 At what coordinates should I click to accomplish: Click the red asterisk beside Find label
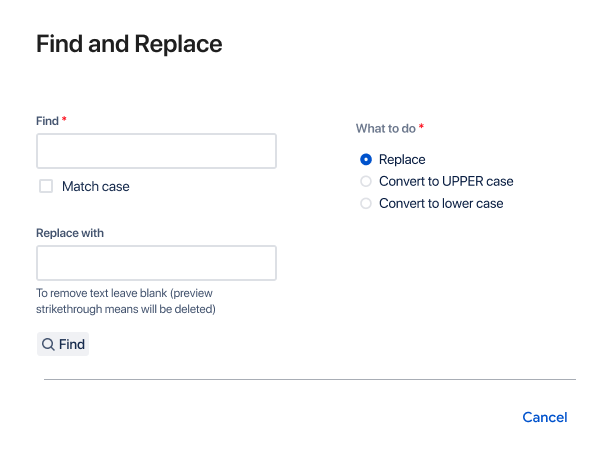[65, 120]
